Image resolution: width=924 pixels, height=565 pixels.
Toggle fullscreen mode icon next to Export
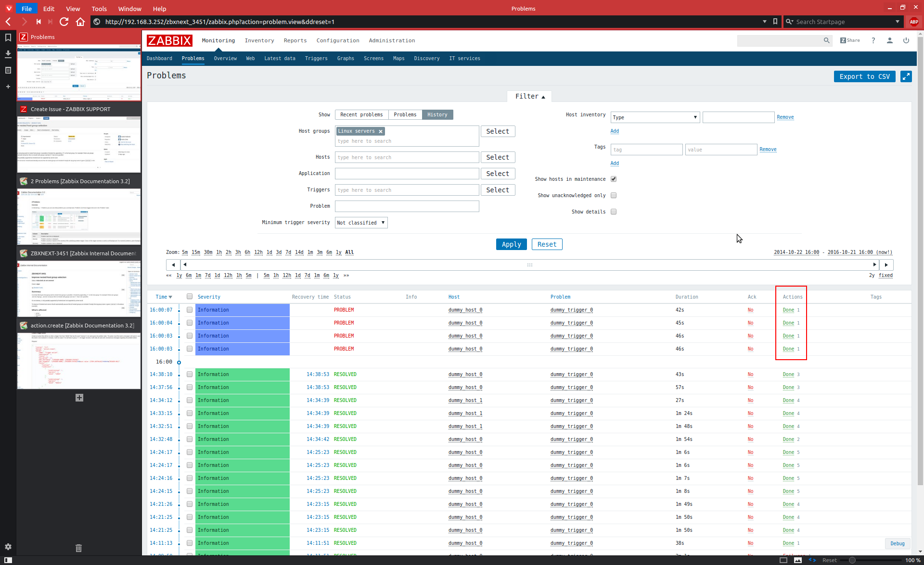pyautogui.click(x=906, y=76)
